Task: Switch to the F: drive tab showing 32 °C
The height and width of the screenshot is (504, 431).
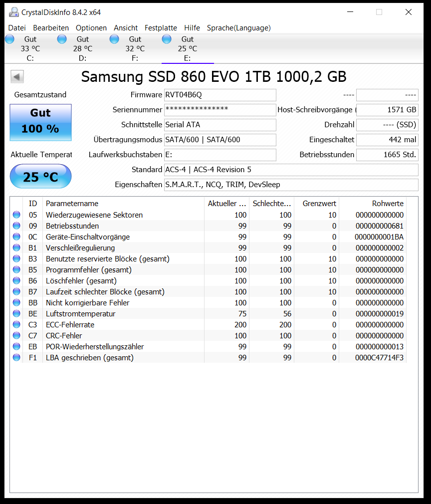Action: click(135, 48)
